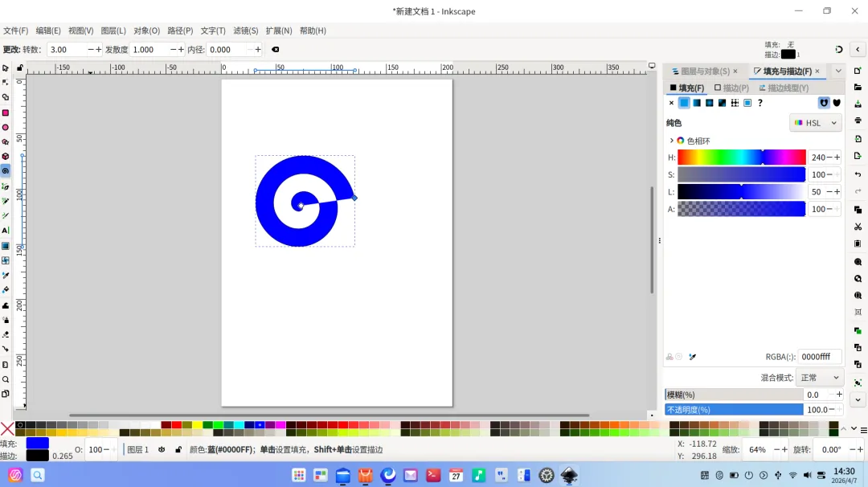Open Inkscape icon in the taskbar
Screen dimensions: 868x487
click(x=569, y=475)
